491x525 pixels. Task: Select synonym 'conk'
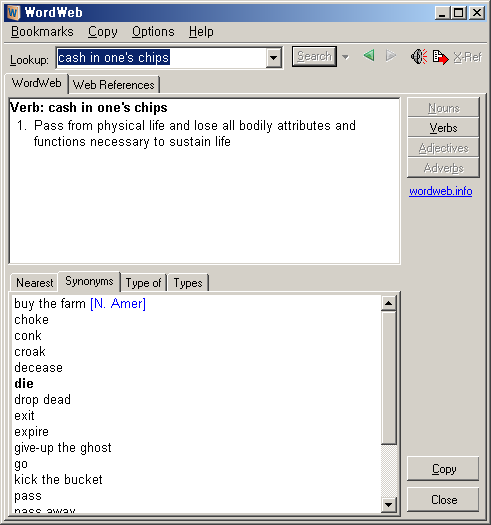pos(28,336)
